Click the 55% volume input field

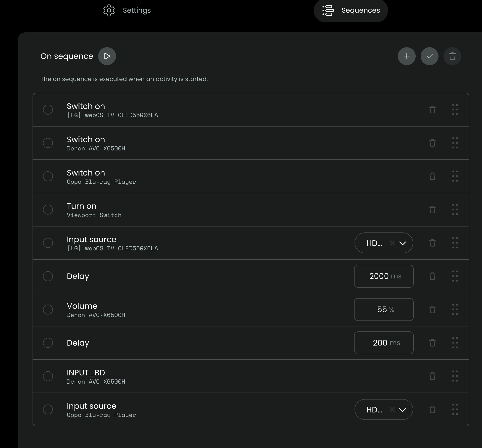coord(384,310)
